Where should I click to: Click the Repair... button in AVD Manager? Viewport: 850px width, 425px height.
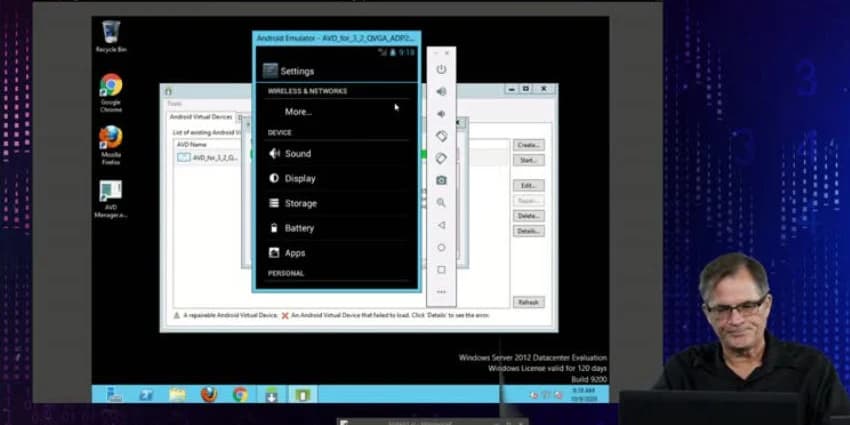(x=529, y=201)
